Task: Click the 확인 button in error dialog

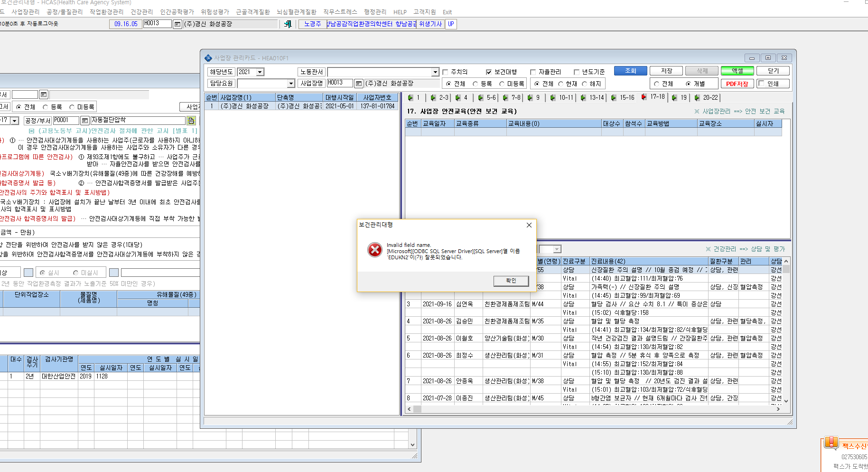Action: 511,281
